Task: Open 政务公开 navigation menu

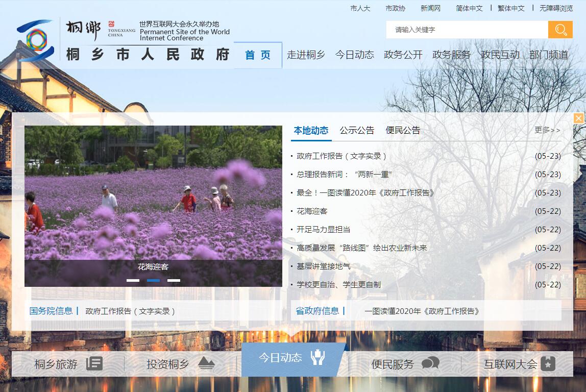Action: pos(403,55)
